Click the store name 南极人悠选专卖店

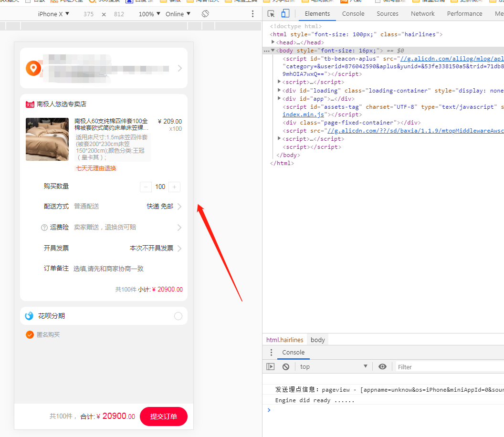62,104
